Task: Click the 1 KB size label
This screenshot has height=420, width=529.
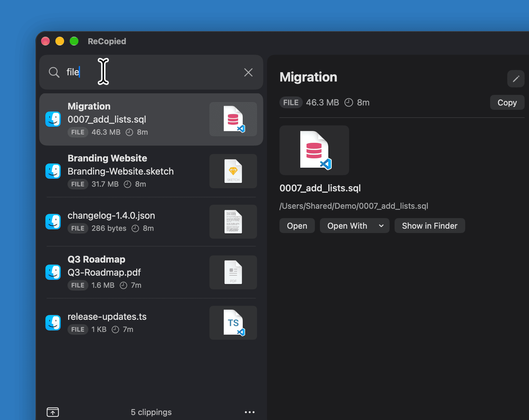Action: 99,329
